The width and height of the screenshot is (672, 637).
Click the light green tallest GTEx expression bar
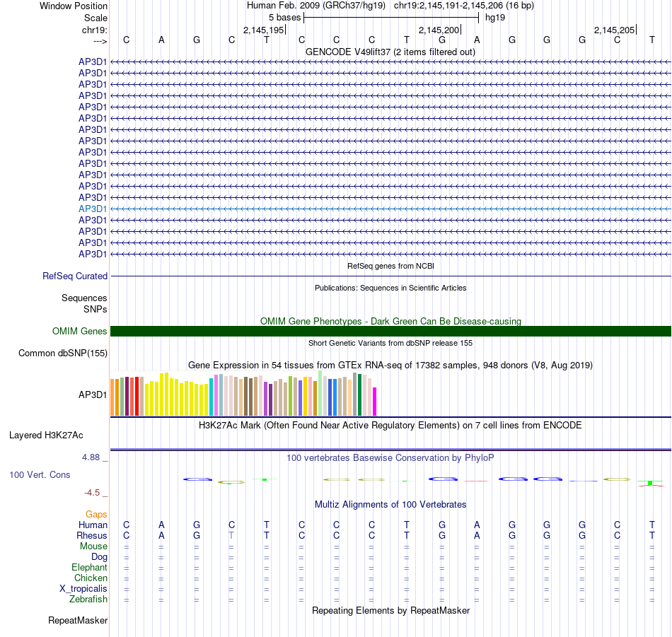click(320, 393)
